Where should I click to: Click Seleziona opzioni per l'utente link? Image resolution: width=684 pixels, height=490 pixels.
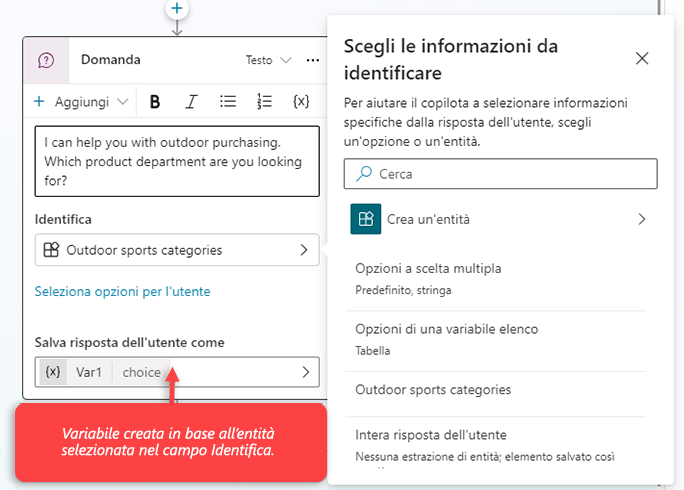(x=122, y=292)
